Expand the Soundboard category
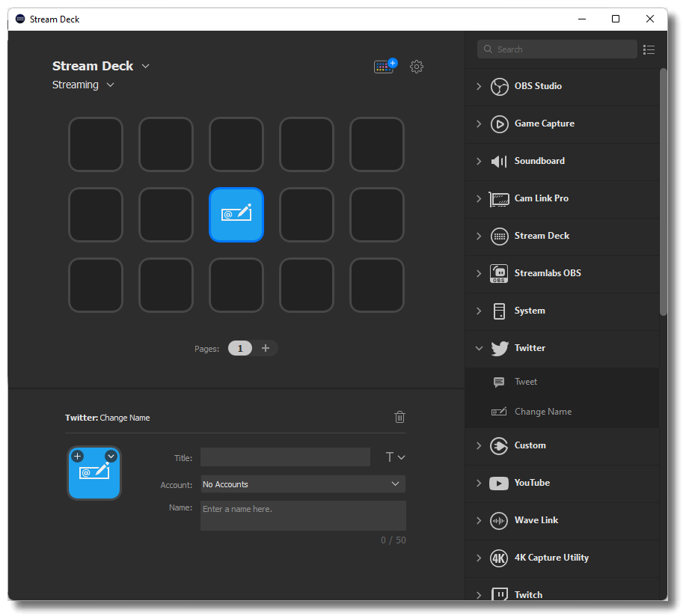The image size is (683, 616). pos(479,162)
